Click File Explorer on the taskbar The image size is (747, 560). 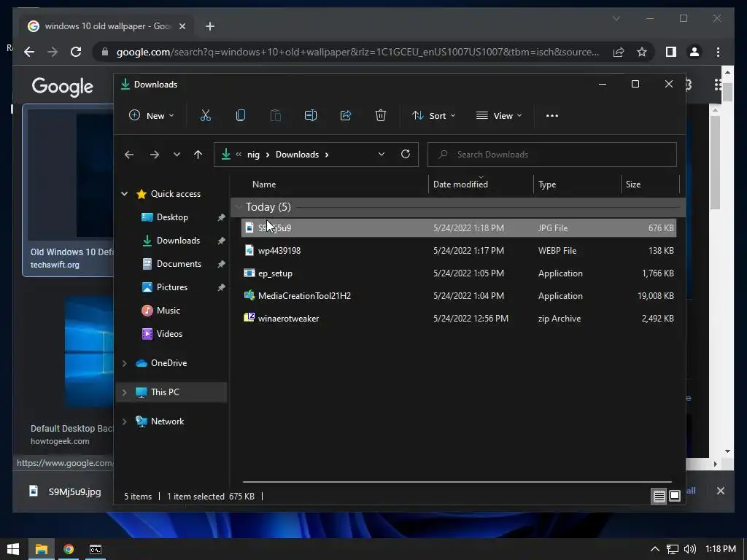[42, 549]
